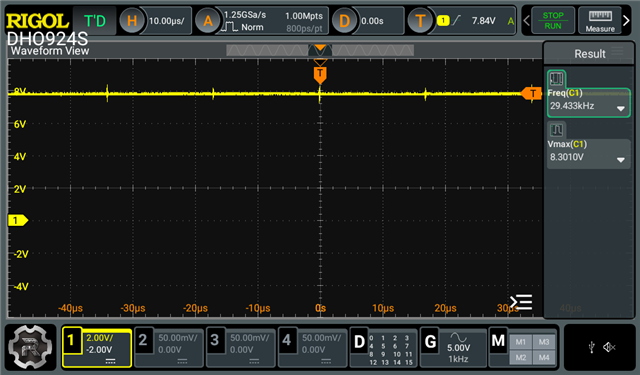Open the Result panel menu lines
640x375 pixels.
(x=617, y=51)
